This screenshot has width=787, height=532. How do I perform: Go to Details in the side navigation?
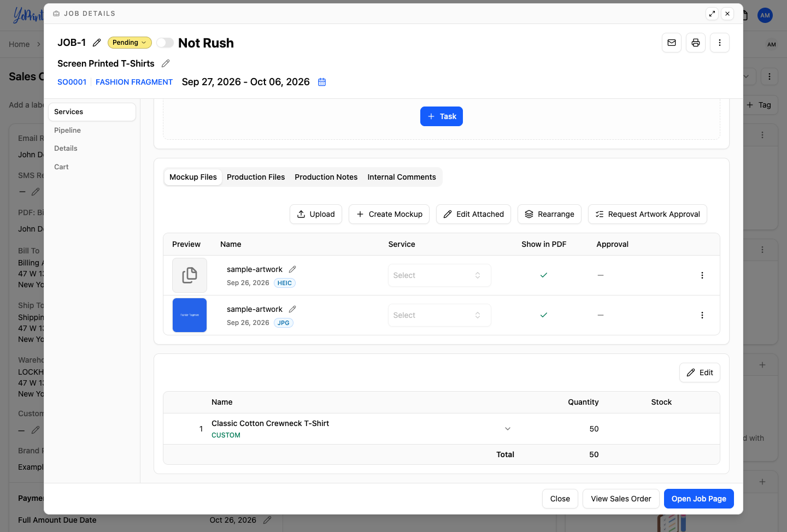pos(66,148)
